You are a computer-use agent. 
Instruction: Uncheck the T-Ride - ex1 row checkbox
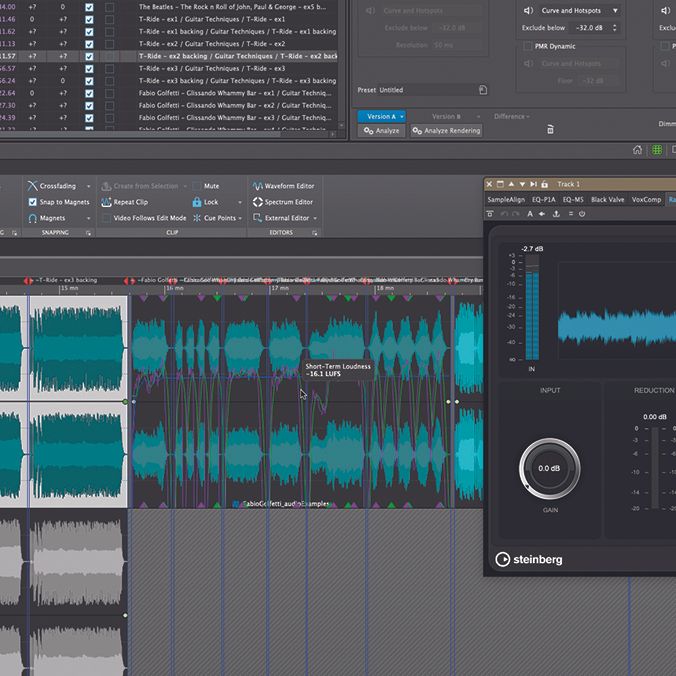pos(89,19)
